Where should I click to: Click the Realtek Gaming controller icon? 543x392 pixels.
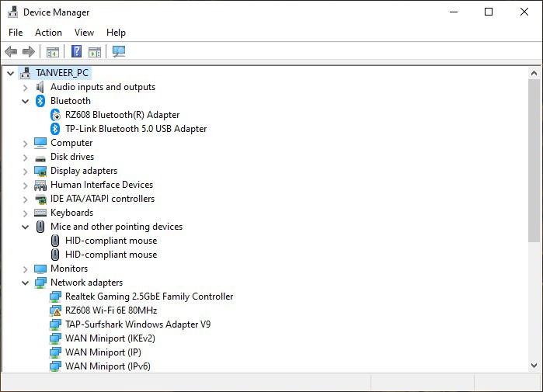tap(55, 297)
